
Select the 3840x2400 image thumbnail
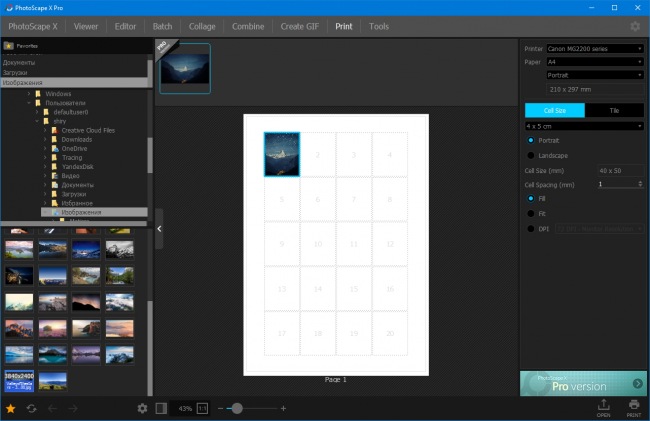[x=19, y=381]
